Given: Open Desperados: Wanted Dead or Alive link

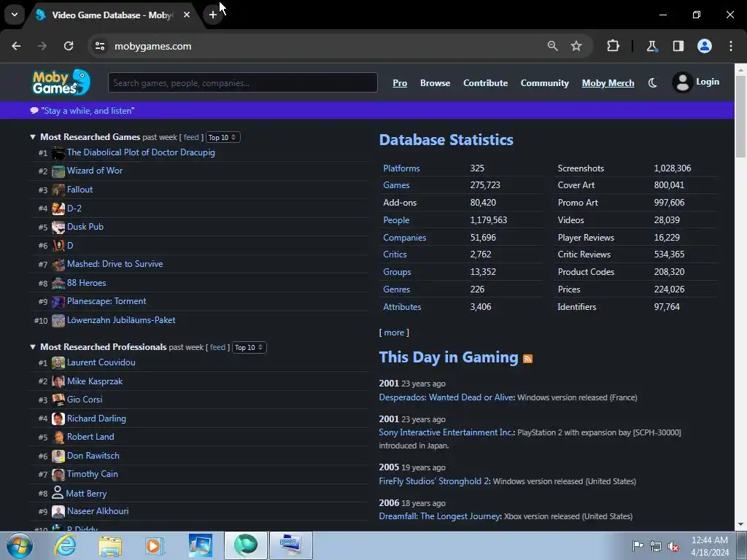Looking at the screenshot, I should pos(446,397).
